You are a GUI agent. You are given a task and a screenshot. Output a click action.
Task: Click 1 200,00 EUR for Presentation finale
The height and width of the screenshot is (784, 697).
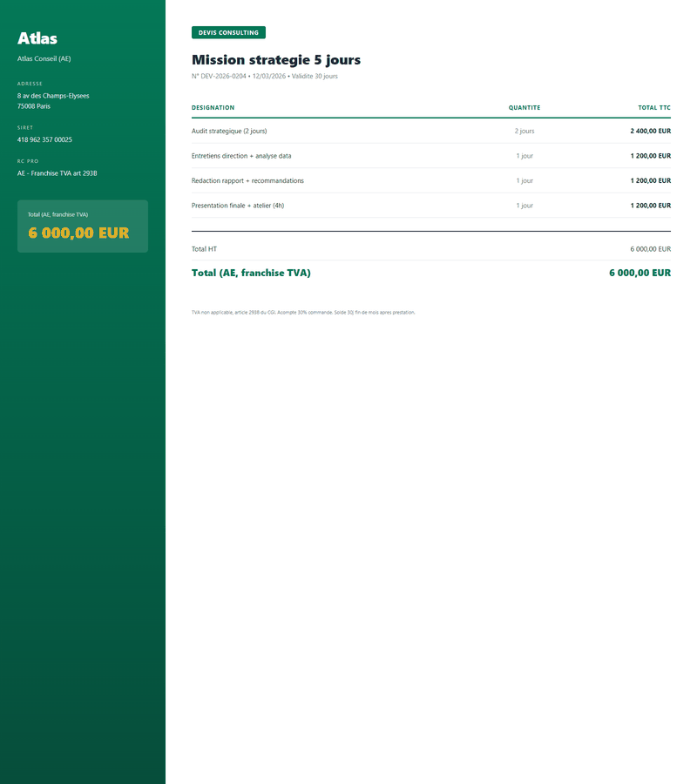(x=651, y=206)
